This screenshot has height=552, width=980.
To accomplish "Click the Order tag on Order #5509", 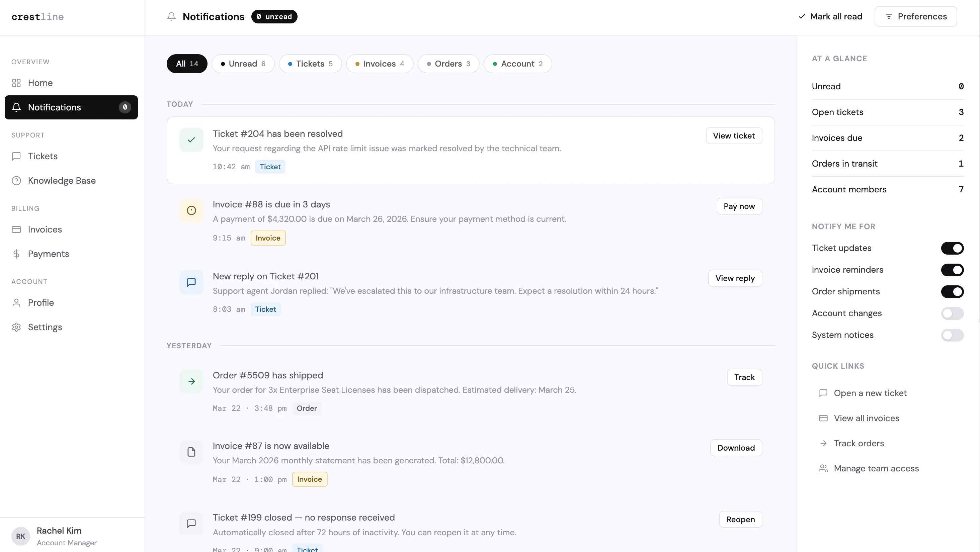I will click(307, 408).
